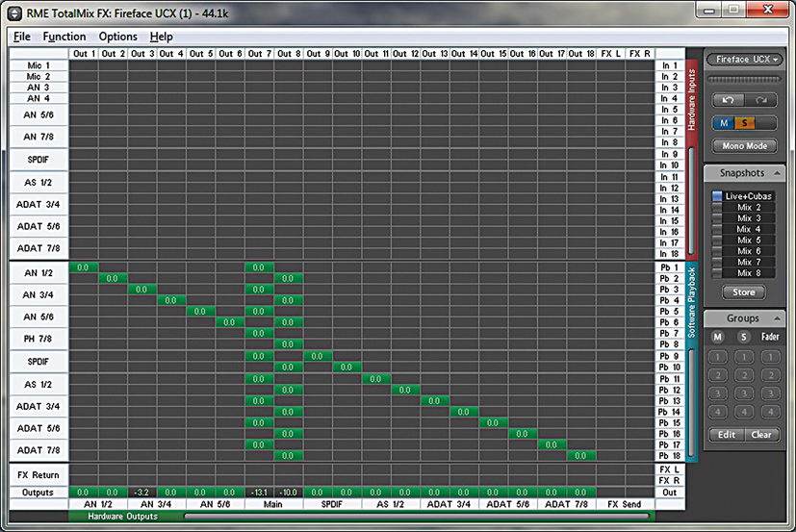The image size is (796, 532).
Task: Click the FX L column header
Action: 610,53
